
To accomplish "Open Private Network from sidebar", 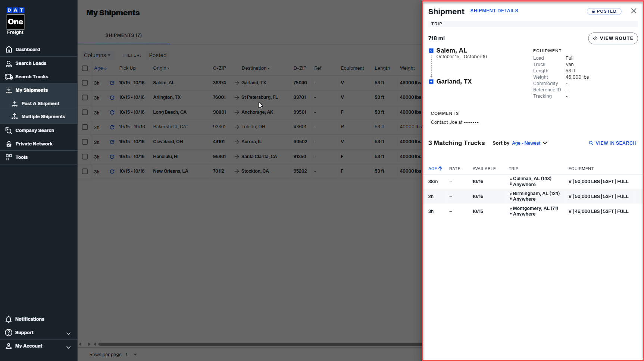I will pyautogui.click(x=34, y=144).
